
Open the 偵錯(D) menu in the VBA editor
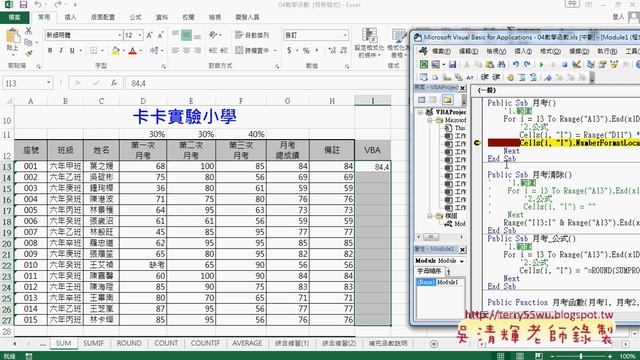click(x=579, y=51)
